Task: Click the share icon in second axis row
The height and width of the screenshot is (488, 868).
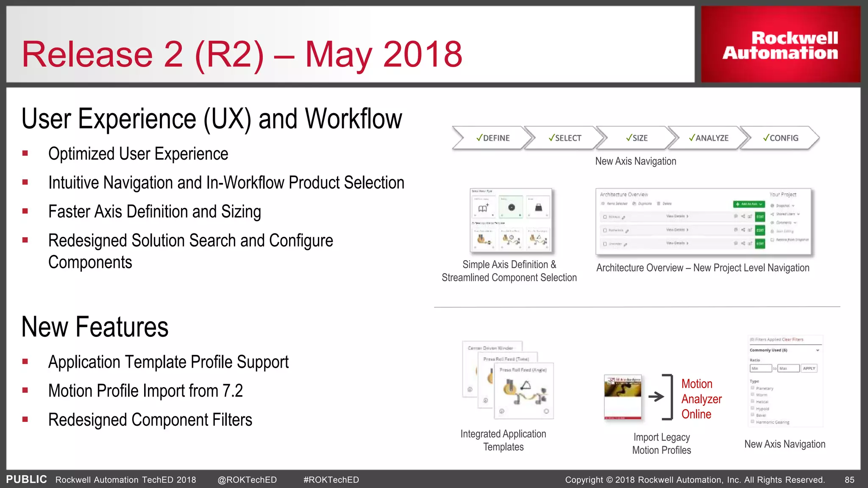Action: click(743, 230)
